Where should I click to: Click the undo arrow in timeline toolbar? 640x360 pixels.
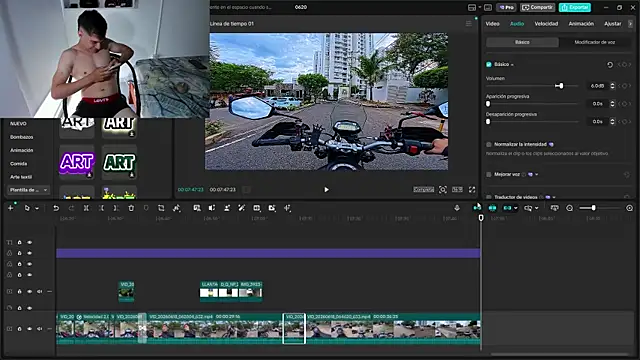tap(56, 208)
